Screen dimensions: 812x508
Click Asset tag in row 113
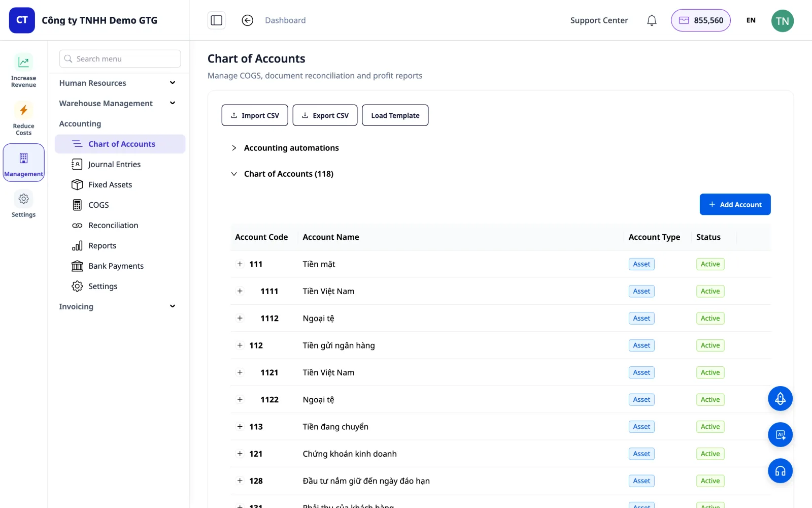641,427
